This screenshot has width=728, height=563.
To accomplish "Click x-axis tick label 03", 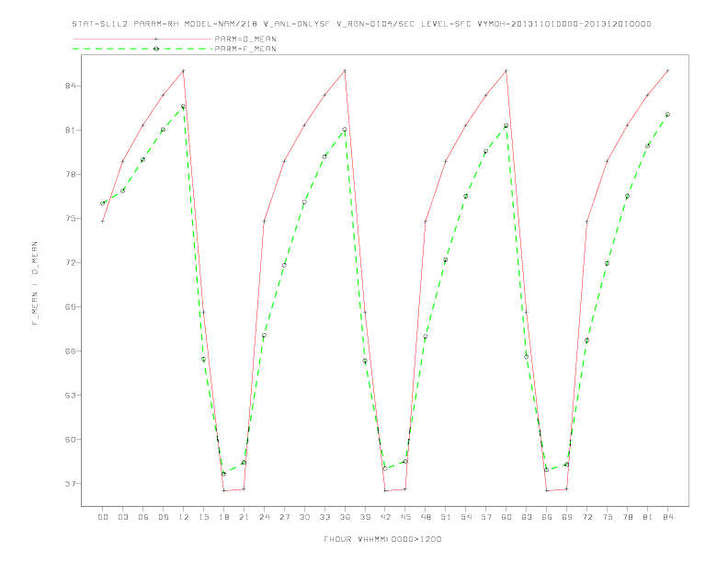I will (x=123, y=517).
